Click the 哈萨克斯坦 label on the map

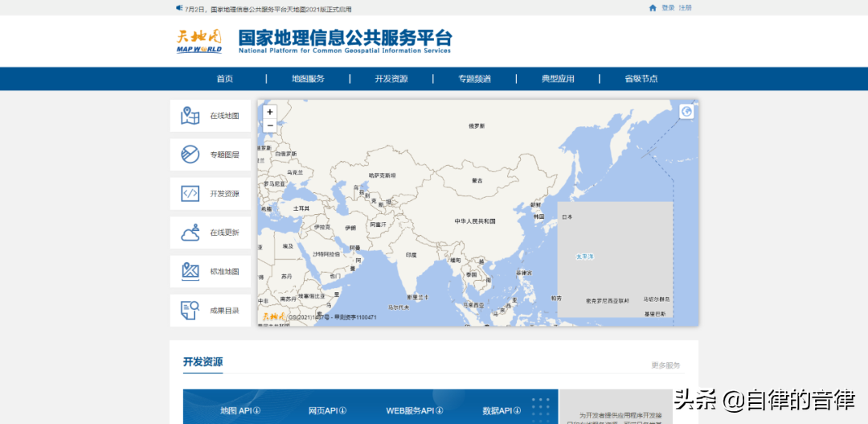(383, 175)
